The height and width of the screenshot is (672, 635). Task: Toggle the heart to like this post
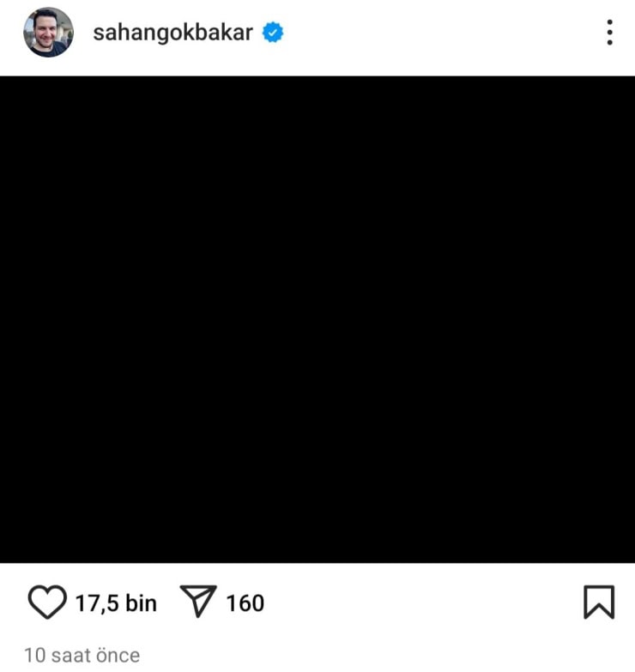[47, 602]
